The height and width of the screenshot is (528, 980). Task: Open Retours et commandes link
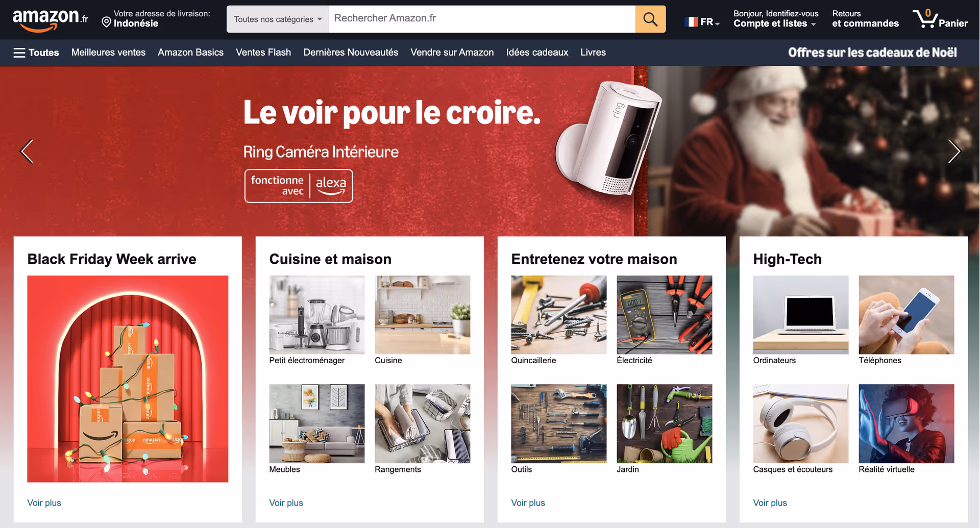point(865,19)
